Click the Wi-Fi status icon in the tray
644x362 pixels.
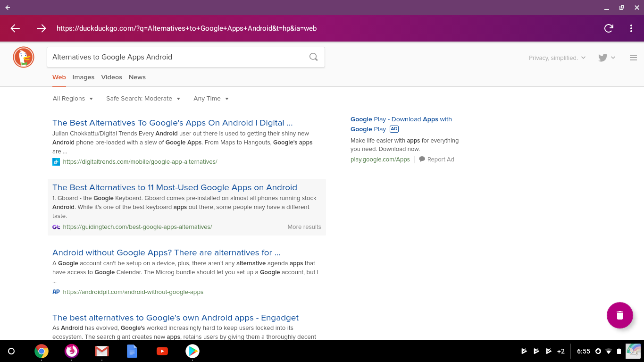click(609, 351)
